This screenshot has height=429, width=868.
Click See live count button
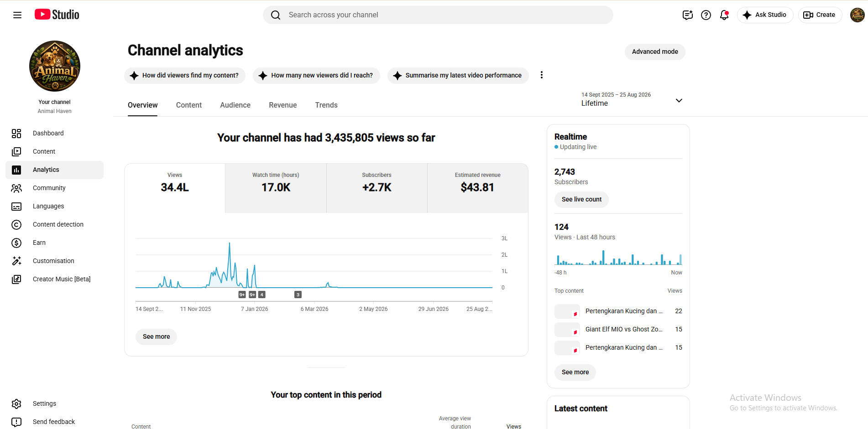581,200
